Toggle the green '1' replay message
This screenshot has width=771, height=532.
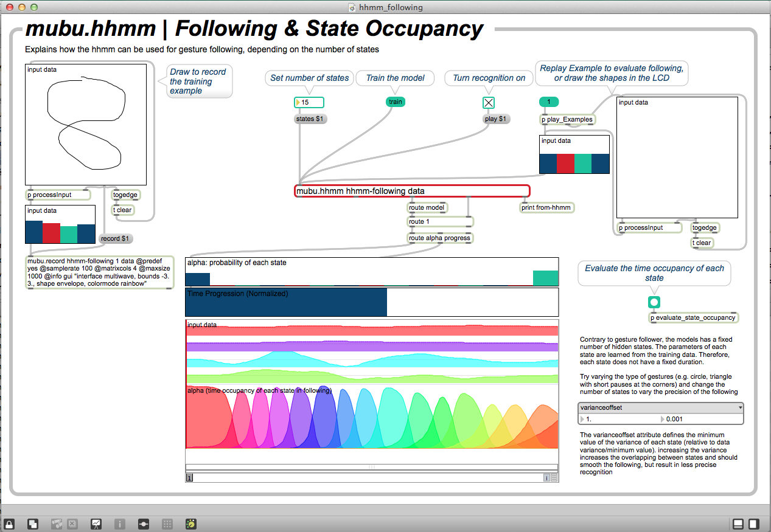coord(548,102)
